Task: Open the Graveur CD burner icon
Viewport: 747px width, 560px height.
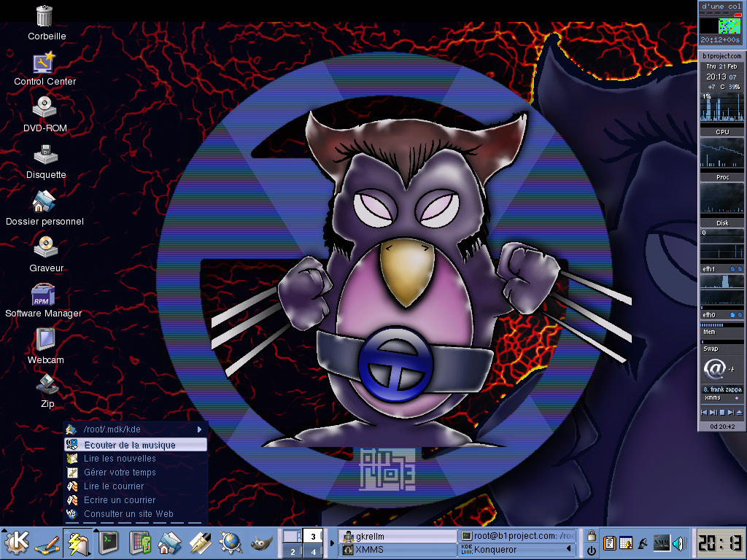Action: 46,247
